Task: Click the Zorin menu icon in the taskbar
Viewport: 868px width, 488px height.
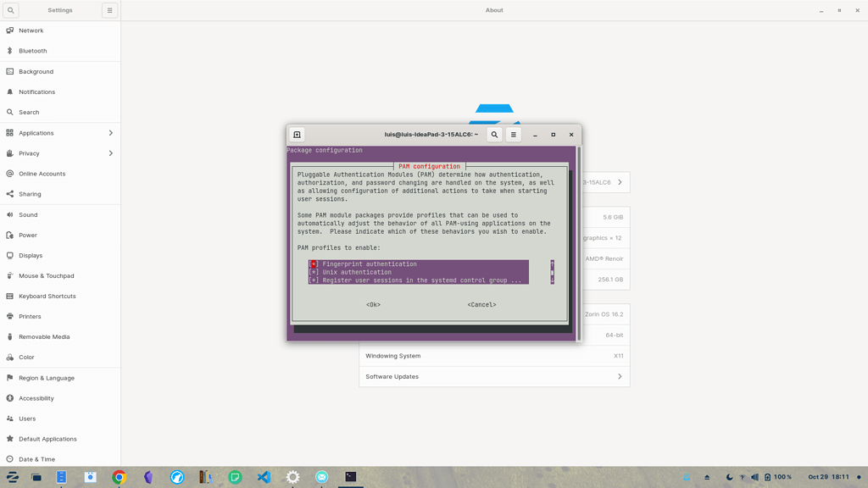Action: click(12, 477)
